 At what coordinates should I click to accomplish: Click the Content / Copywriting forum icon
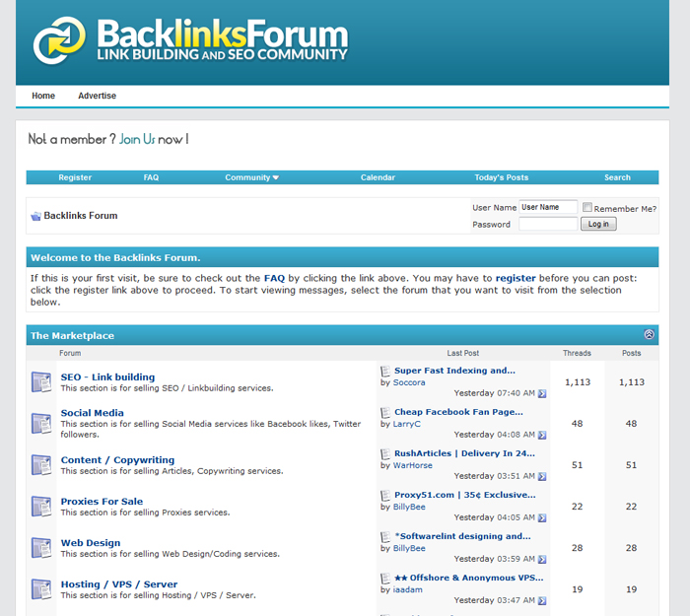pos(41,464)
